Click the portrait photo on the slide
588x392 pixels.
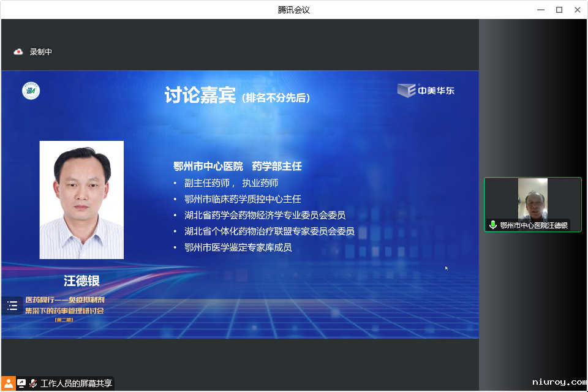click(x=81, y=200)
